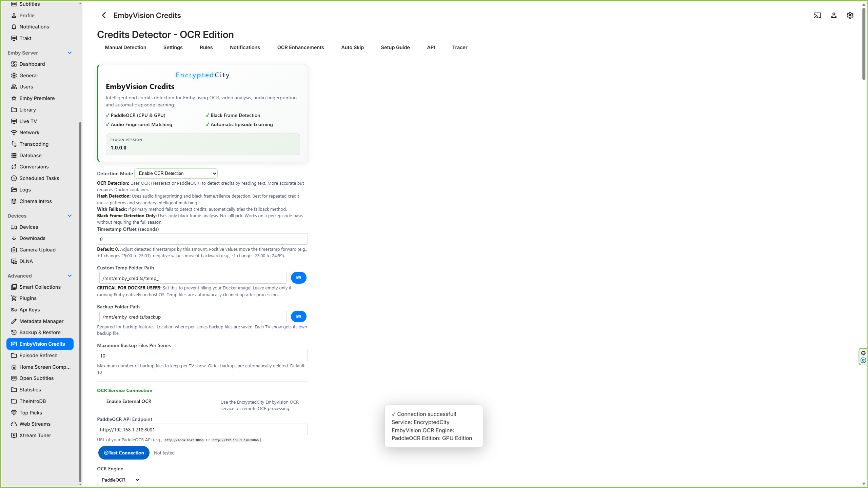Go back with the arrow icon

pyautogui.click(x=104, y=15)
